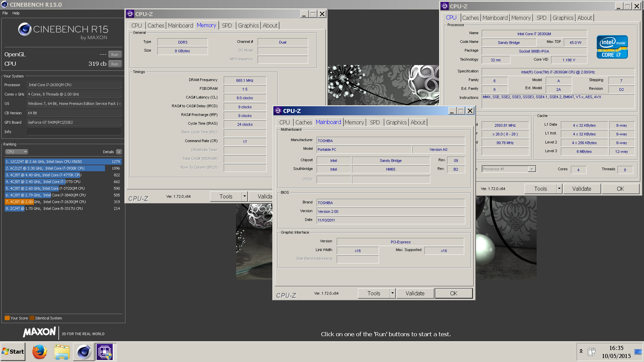
Task: Switch to SPD tab in CPU window
Action: 541,18
